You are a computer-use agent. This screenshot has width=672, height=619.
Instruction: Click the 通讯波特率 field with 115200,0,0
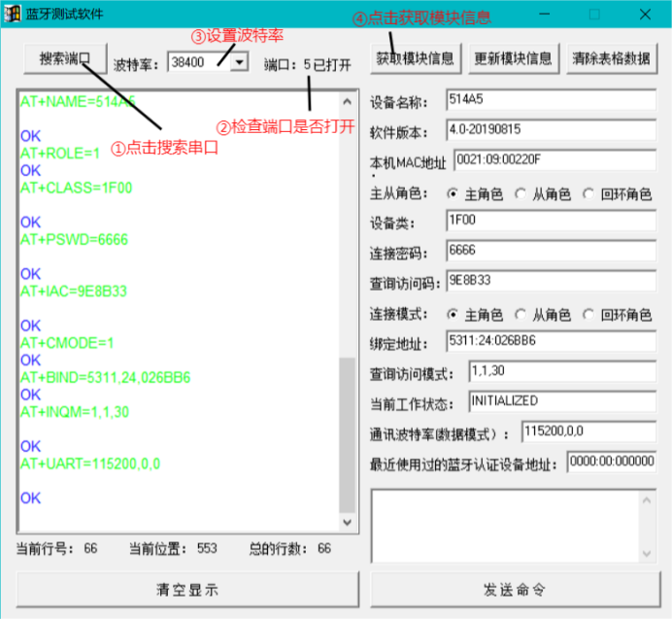click(x=588, y=431)
